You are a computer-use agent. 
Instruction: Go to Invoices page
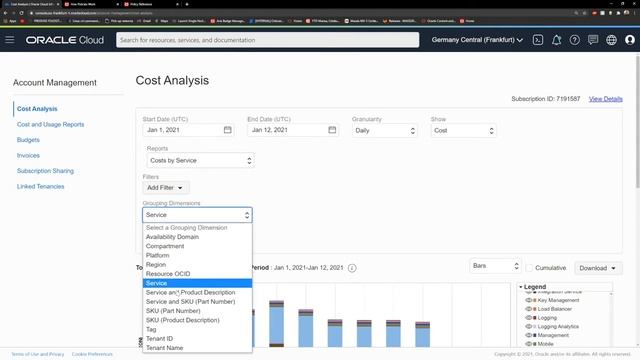click(28, 156)
